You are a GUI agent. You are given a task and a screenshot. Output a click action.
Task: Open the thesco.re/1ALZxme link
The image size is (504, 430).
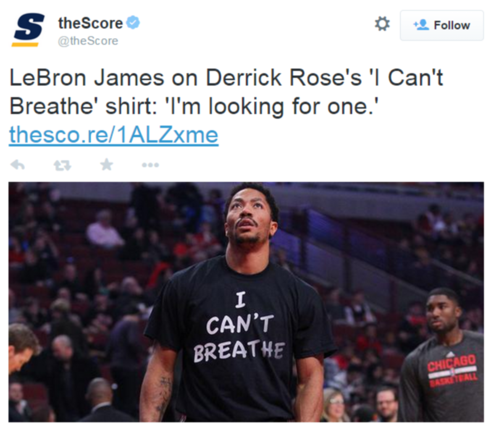[113, 135]
